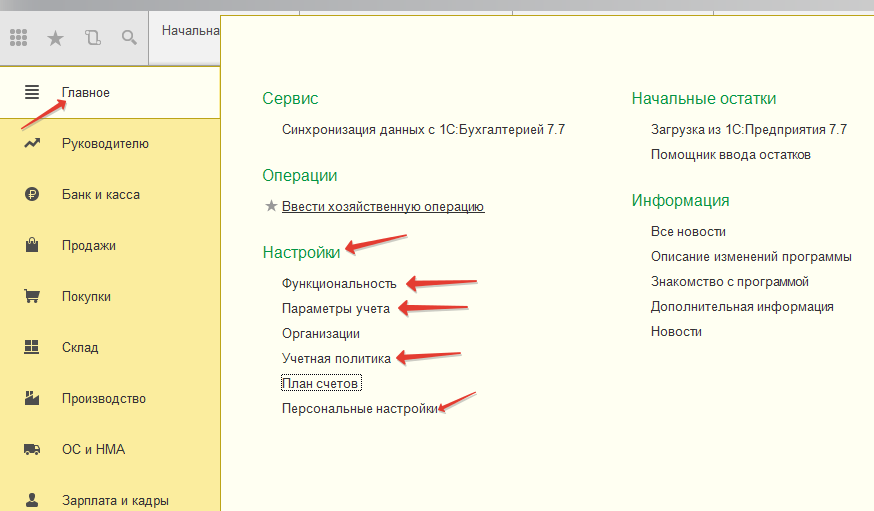Click the Продажи shopping bag icon

(x=32, y=245)
